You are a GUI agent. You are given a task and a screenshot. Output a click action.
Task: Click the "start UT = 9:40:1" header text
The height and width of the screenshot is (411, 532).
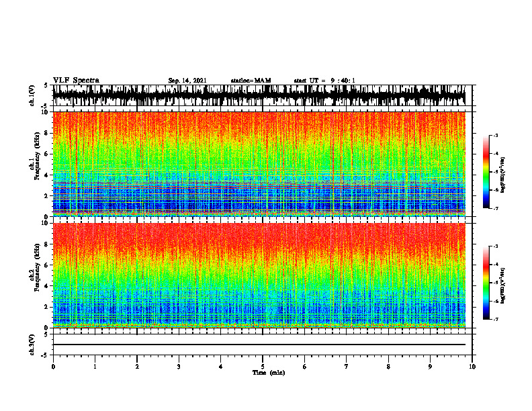pyautogui.click(x=324, y=81)
